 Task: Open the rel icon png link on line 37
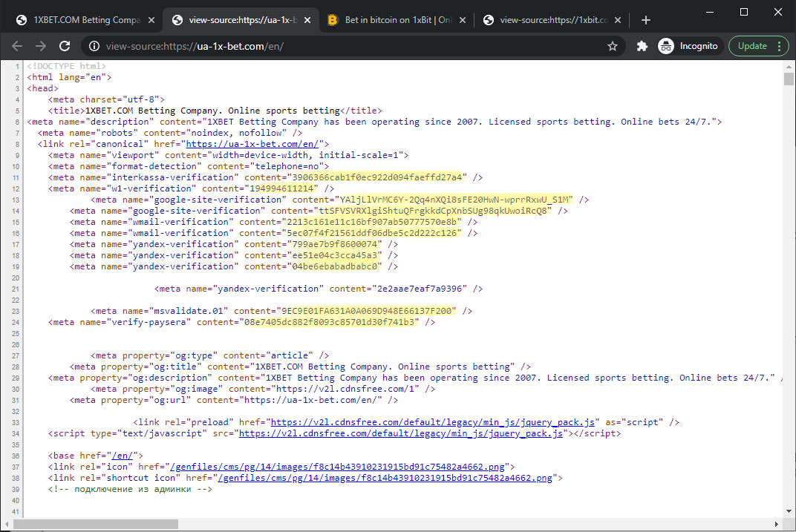[x=337, y=467]
